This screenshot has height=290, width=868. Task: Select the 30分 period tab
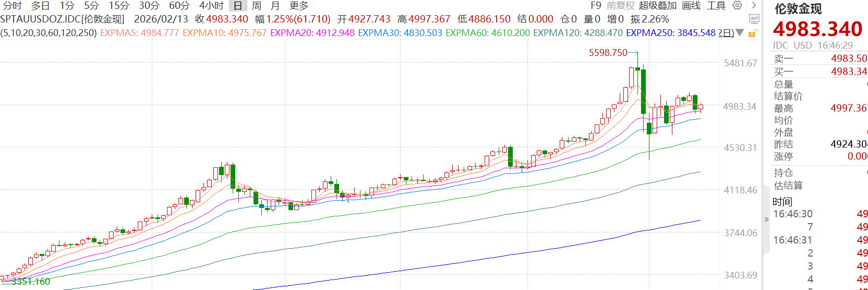[149, 5]
